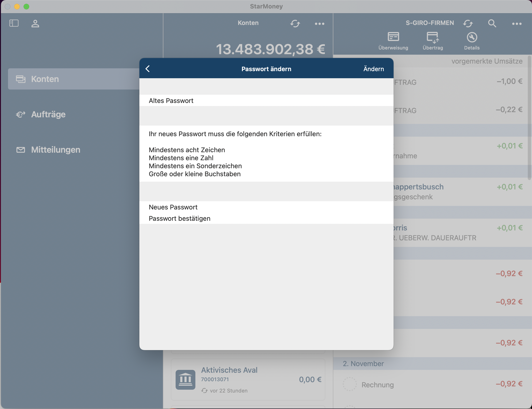Image resolution: width=532 pixels, height=409 pixels.
Task: Open the Aktivisches Aval account card
Action: tap(248, 380)
